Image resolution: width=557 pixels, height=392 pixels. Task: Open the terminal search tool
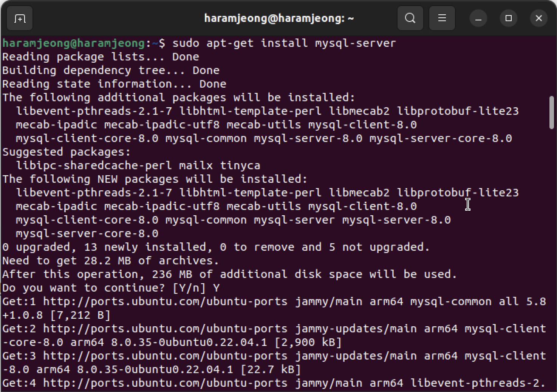pyautogui.click(x=410, y=18)
